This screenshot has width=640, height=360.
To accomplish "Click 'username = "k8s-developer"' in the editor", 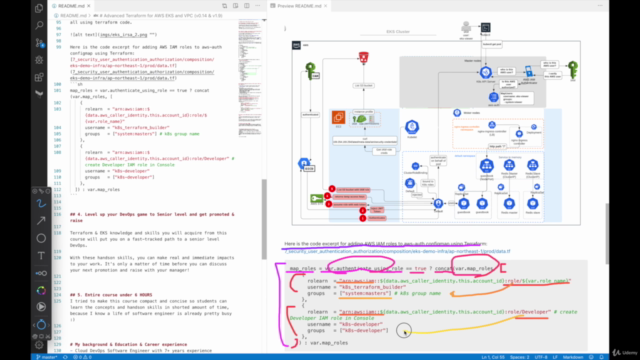I will pyautogui.click(x=117, y=171).
